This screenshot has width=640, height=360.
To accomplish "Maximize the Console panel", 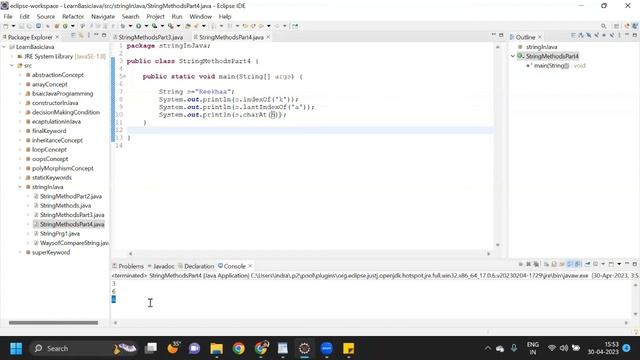I will pos(635,264).
